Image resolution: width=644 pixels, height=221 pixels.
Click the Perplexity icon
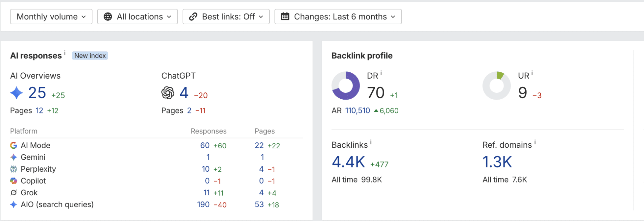pyautogui.click(x=13, y=169)
